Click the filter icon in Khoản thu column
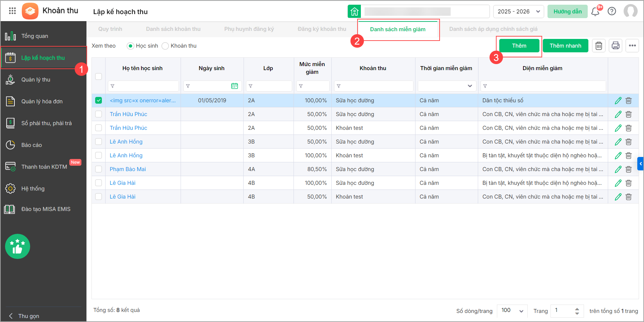Image resolution: width=644 pixels, height=322 pixels. coord(339,86)
